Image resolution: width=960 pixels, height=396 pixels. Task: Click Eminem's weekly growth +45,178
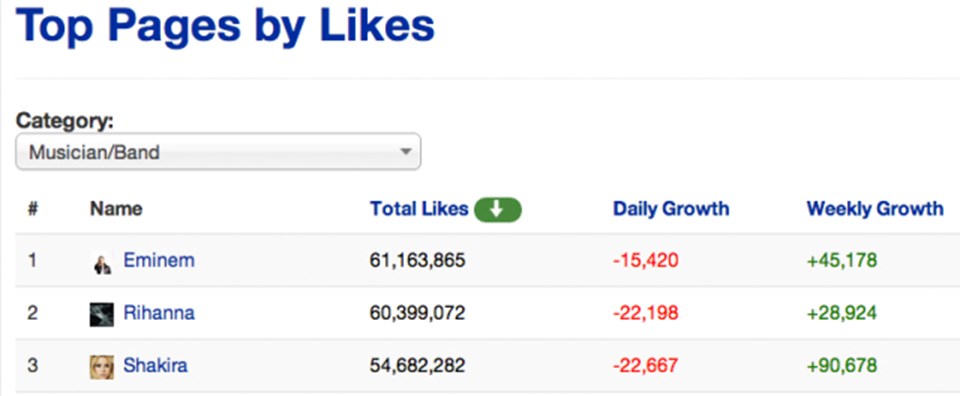(842, 261)
